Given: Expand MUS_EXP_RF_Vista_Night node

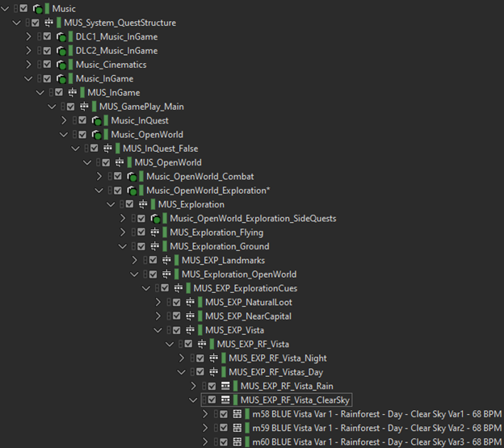Looking at the screenshot, I should pyautogui.click(x=182, y=358).
